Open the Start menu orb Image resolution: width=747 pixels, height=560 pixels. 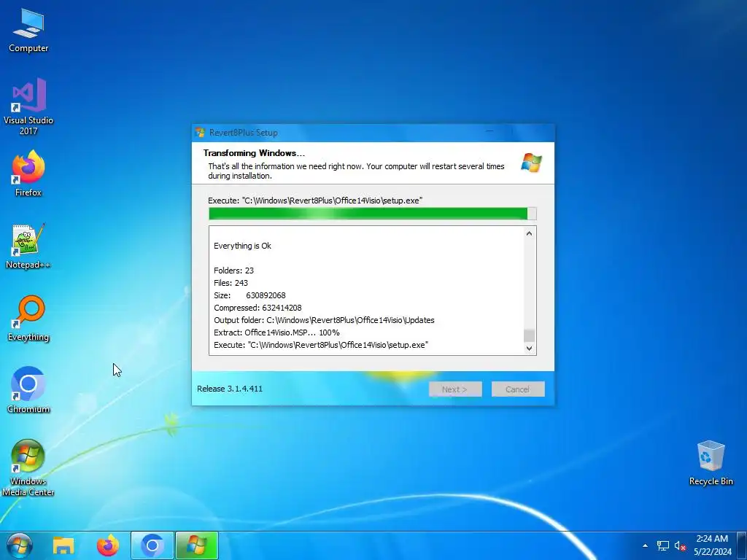[20, 545]
